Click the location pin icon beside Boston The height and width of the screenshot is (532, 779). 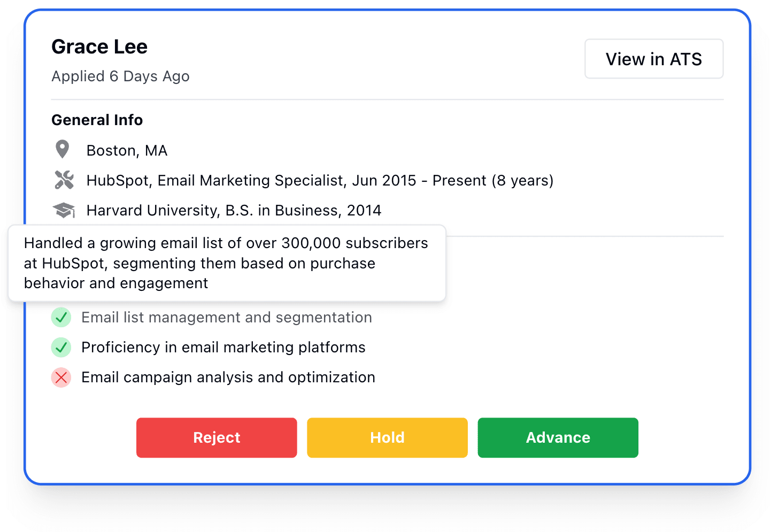click(x=63, y=150)
